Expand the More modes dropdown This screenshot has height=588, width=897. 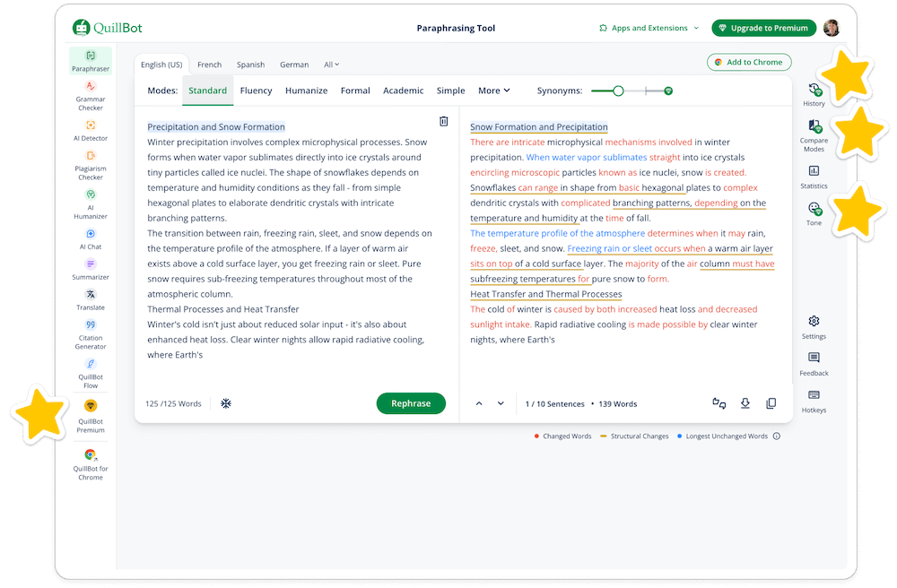coord(493,91)
